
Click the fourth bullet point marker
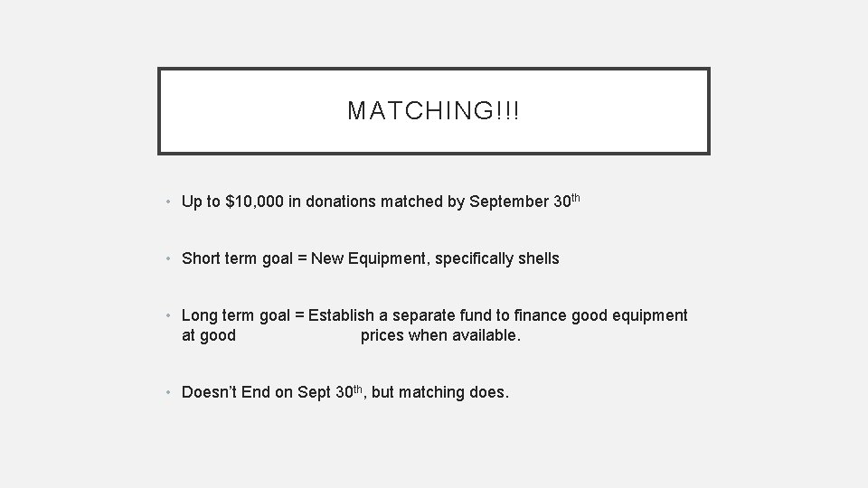[x=171, y=393]
